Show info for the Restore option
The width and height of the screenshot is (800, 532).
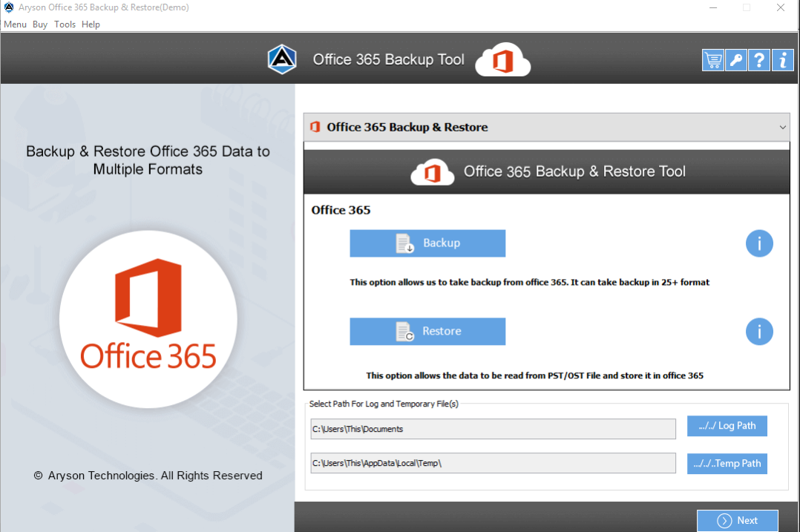[759, 332]
